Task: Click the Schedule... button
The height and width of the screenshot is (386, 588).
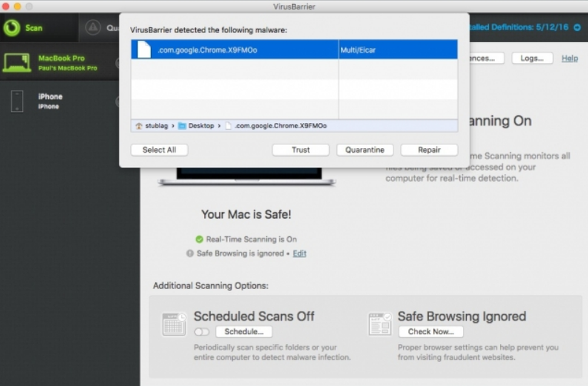Action: pos(244,332)
